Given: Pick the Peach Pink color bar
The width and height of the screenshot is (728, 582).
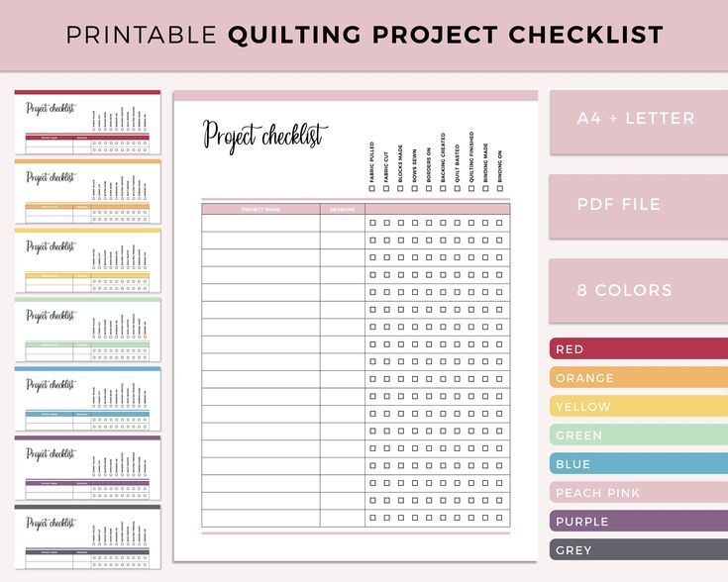Looking at the screenshot, I should (638, 493).
